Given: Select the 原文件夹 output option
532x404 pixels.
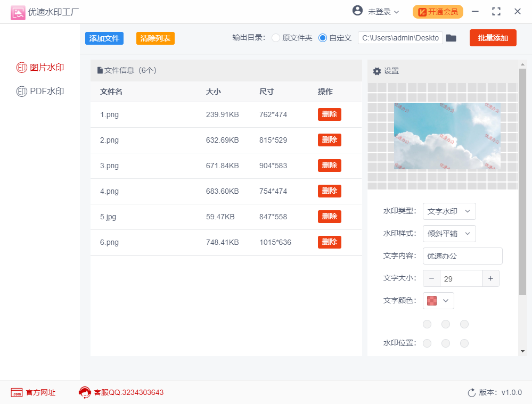Looking at the screenshot, I should click(x=276, y=38).
